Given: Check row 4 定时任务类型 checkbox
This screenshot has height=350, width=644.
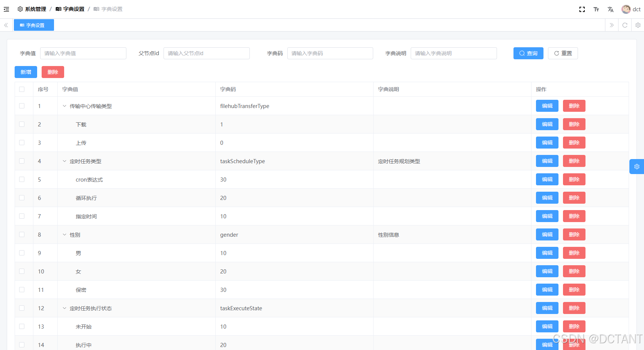Looking at the screenshot, I should pyautogui.click(x=22, y=161).
